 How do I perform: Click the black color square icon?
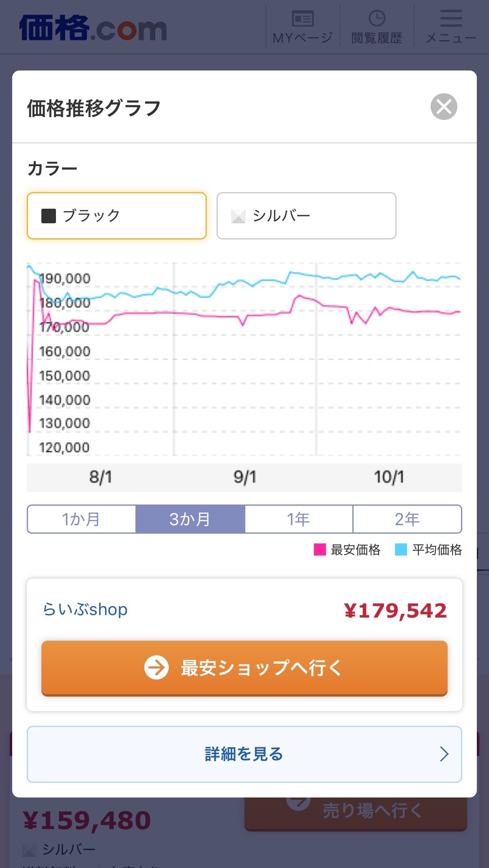point(49,216)
